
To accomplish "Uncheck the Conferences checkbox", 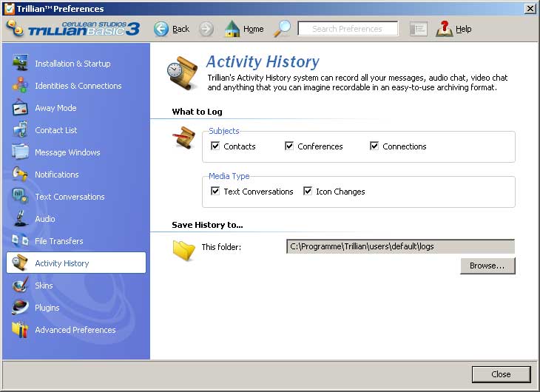I will point(289,146).
